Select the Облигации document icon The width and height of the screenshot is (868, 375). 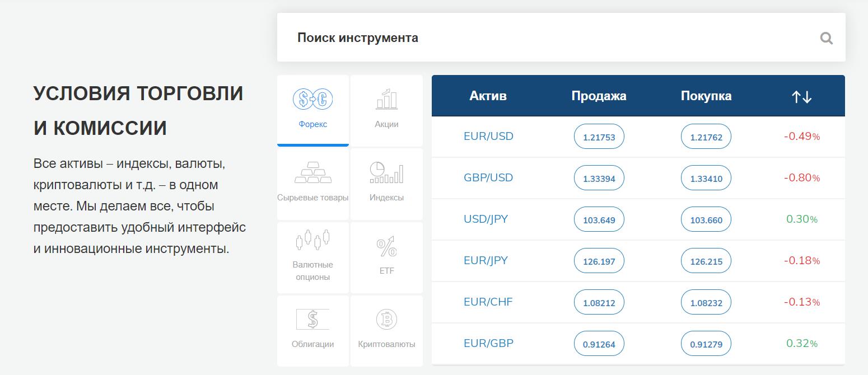pos(312,319)
